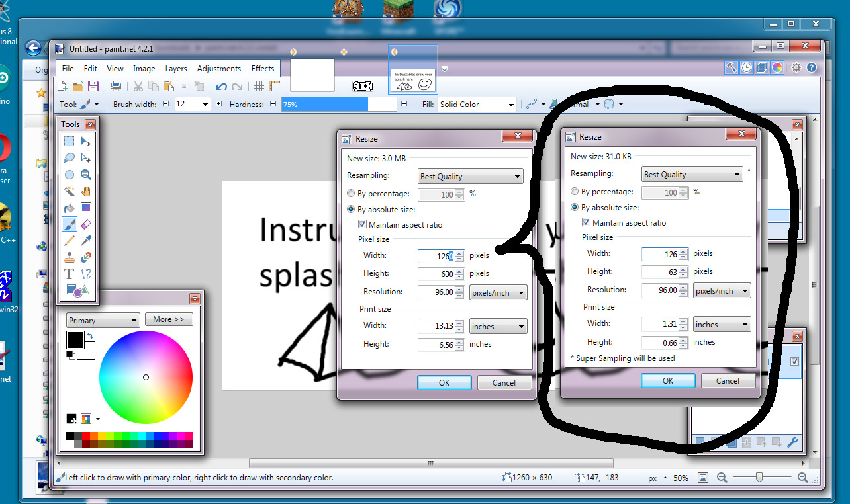
Task: Select the Pan hand tool
Action: pyautogui.click(x=86, y=191)
